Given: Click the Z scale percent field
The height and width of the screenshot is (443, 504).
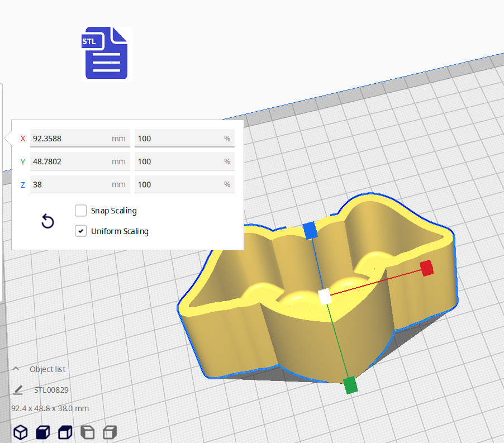Looking at the screenshot, I should click(x=178, y=184).
